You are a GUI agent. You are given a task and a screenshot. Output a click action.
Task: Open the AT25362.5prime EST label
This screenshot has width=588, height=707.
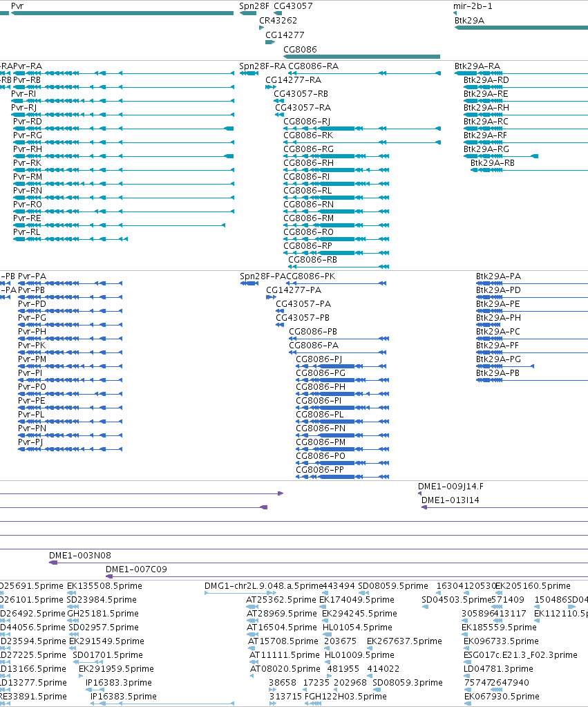281,600
